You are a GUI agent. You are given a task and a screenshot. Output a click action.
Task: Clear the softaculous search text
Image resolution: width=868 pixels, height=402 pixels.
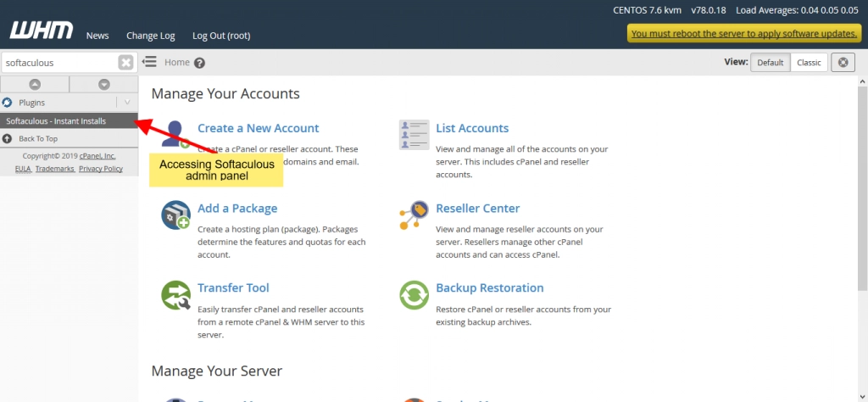coord(125,63)
